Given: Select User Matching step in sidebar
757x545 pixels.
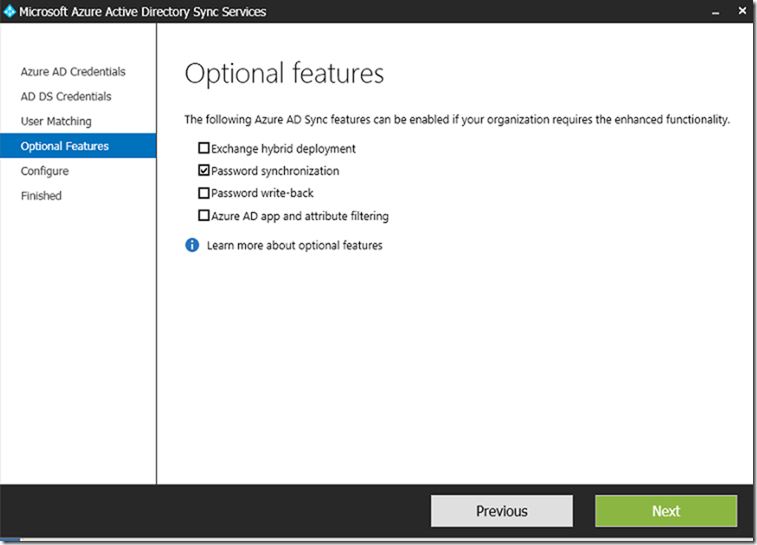Looking at the screenshot, I should click(56, 121).
